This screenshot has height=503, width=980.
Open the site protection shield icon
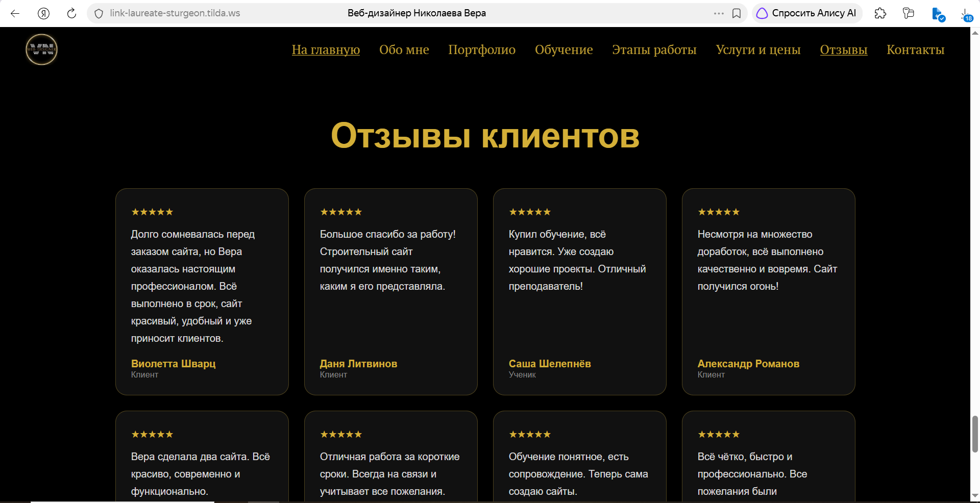(99, 13)
